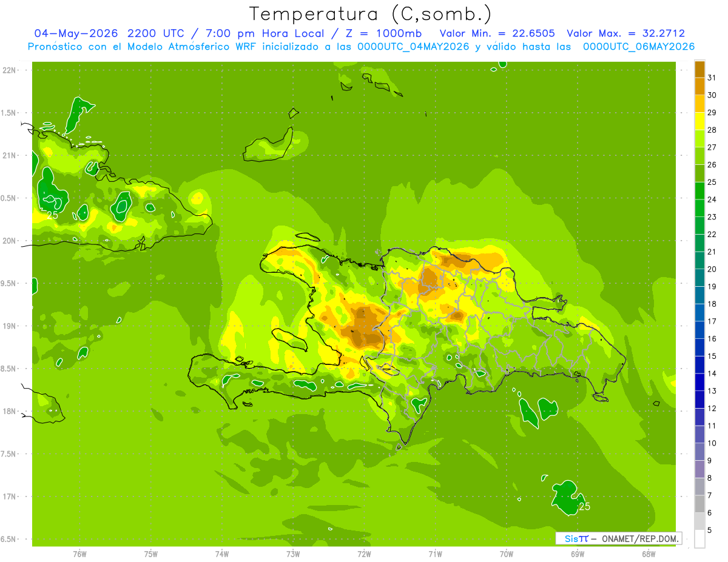Screen dimensions: 728x562
Task: Click the Z = 1000mb level text
Action: [372, 33]
